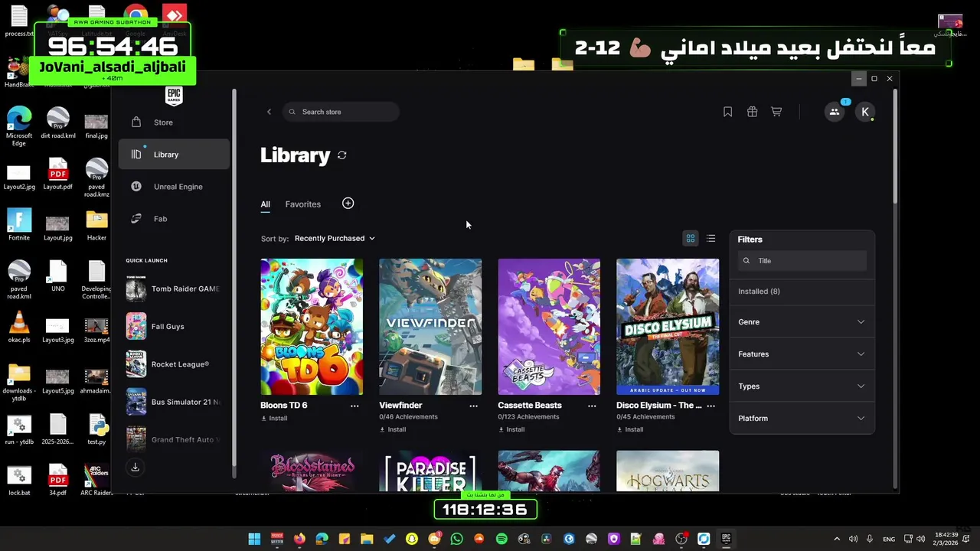Quick launch Grand Theft Auto V

tap(174, 439)
